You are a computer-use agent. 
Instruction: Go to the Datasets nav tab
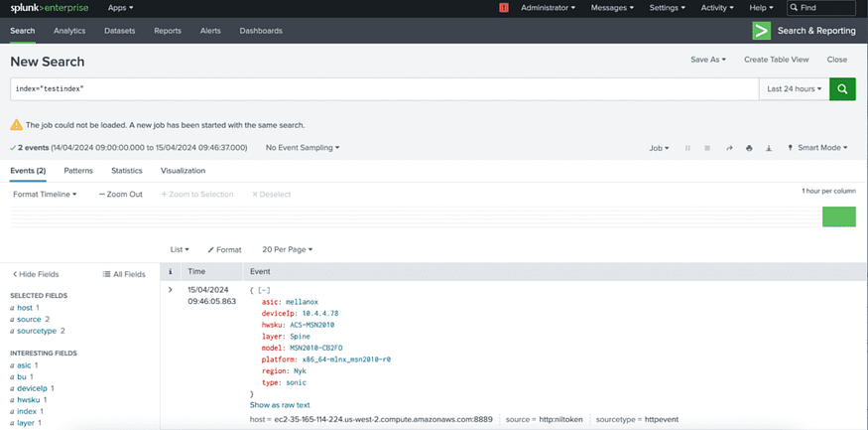(x=120, y=31)
